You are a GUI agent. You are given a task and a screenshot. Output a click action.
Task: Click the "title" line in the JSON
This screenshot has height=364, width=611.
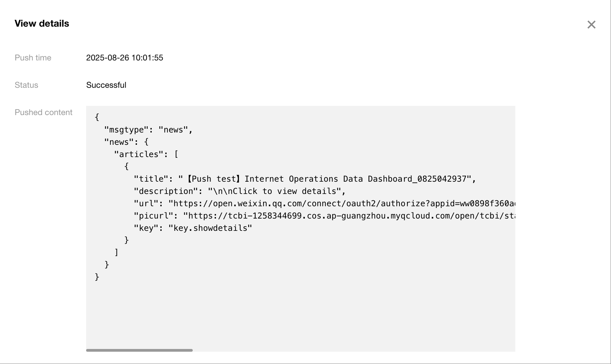tap(304, 179)
